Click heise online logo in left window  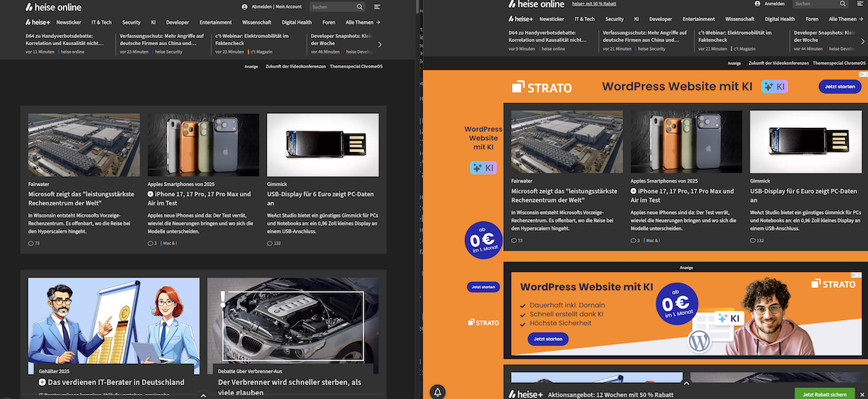pos(53,7)
